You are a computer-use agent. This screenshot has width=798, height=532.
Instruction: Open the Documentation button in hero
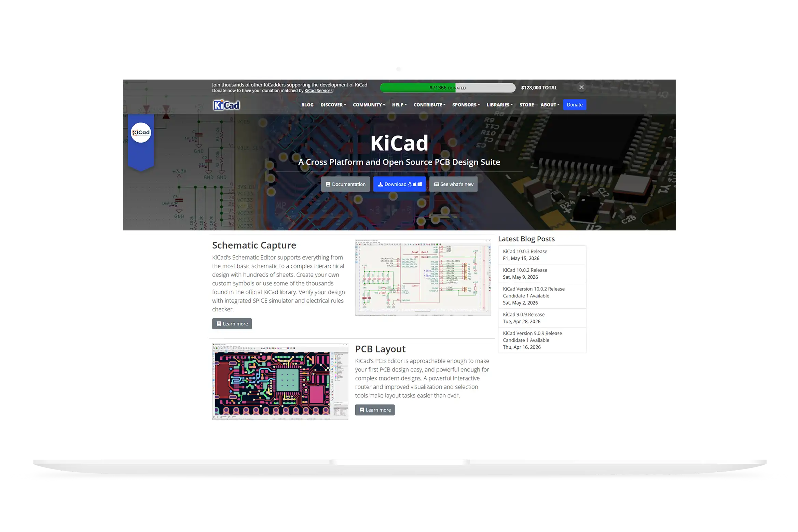coord(345,184)
